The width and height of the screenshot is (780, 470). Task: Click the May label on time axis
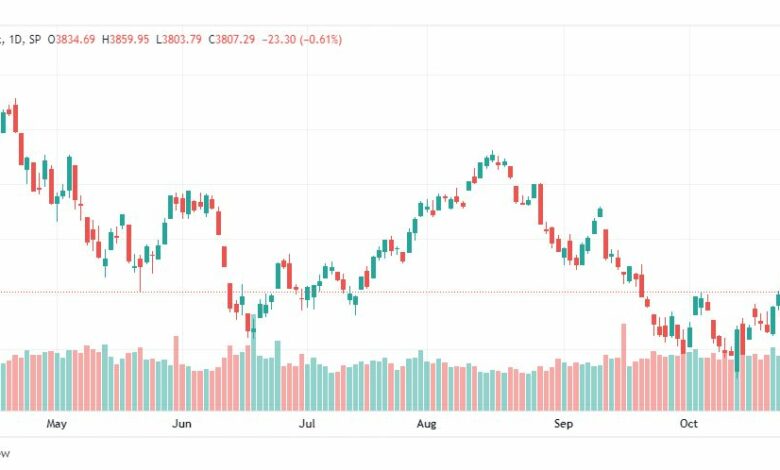tap(56, 424)
